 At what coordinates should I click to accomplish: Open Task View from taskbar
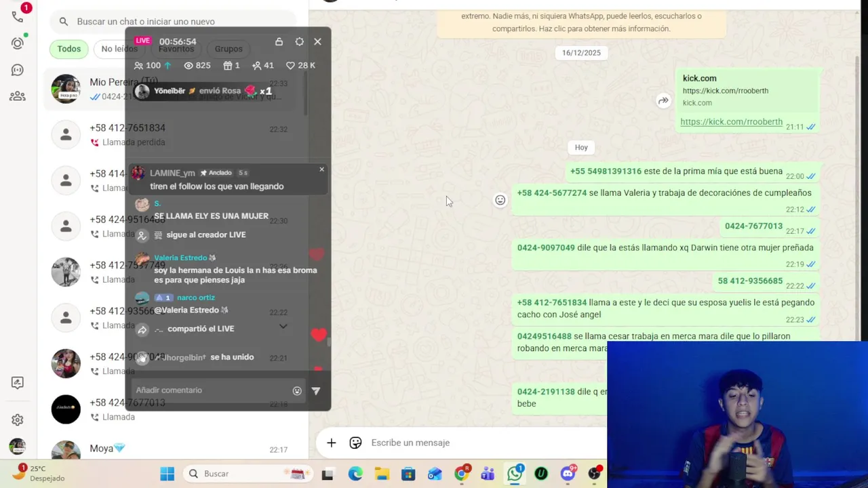328,474
